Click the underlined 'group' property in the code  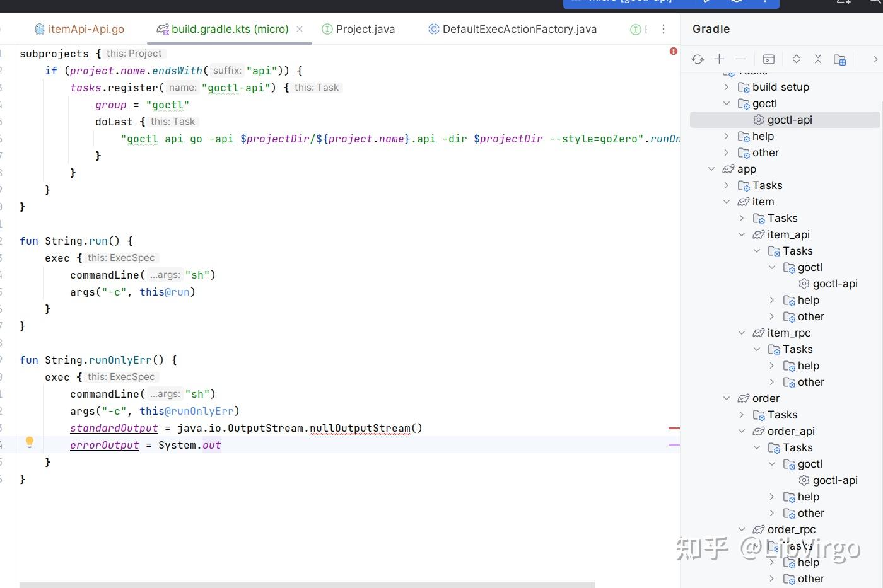[111, 105]
